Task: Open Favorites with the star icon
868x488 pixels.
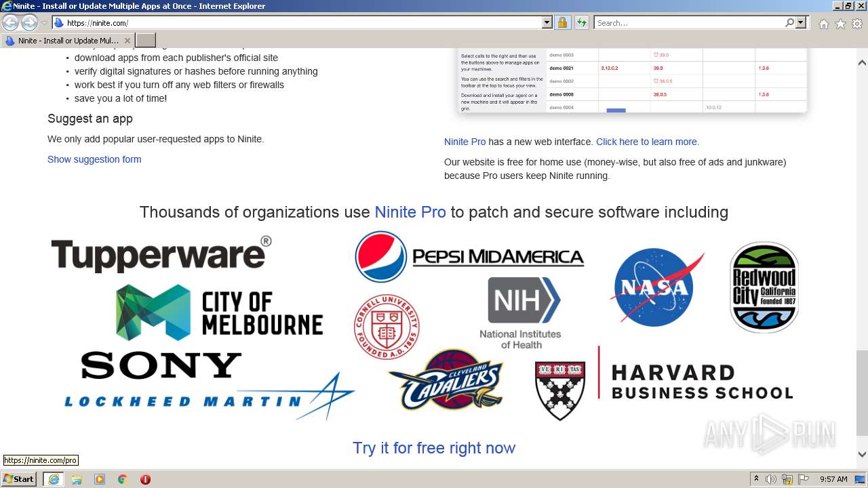Action: [840, 24]
